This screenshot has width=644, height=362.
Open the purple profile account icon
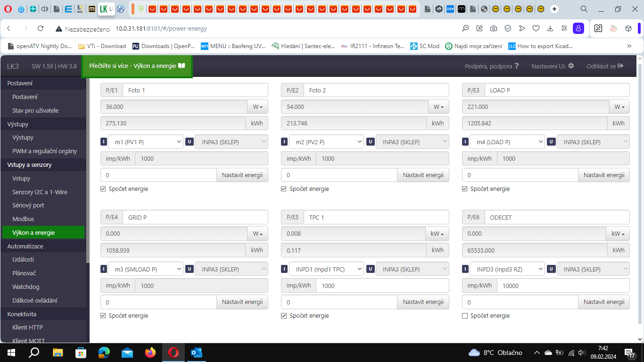578,28
